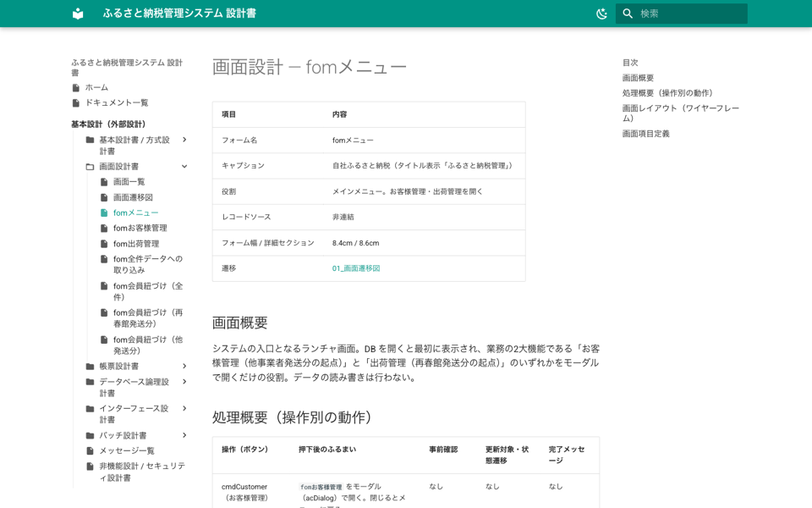Click the green fomメニュー page icon
Image resolution: width=812 pixels, height=508 pixels.
(x=104, y=213)
